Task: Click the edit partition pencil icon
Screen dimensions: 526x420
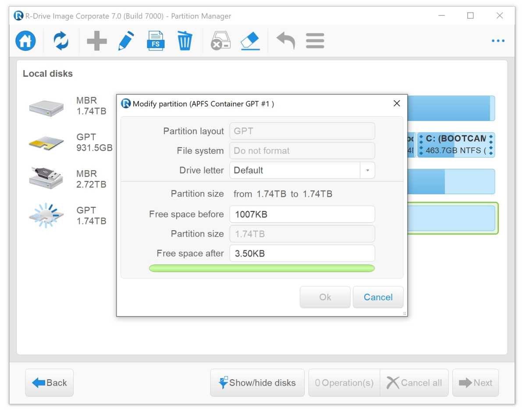Action: point(126,40)
